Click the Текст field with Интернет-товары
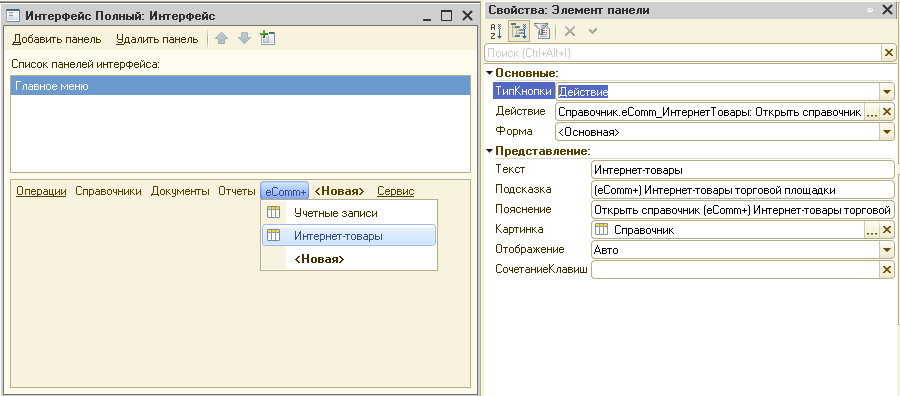Image resolution: width=900 pixels, height=396 pixels. (742, 170)
